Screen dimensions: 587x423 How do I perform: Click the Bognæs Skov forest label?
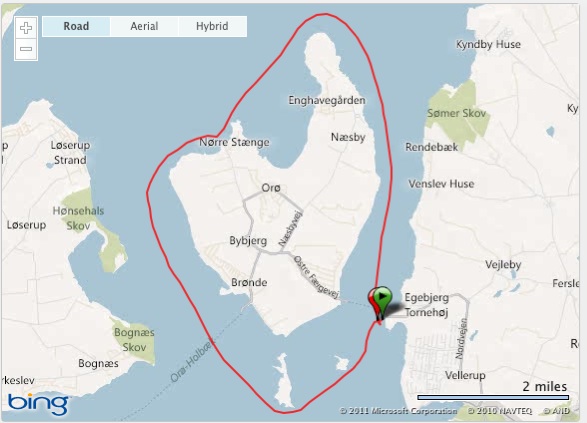(x=134, y=340)
